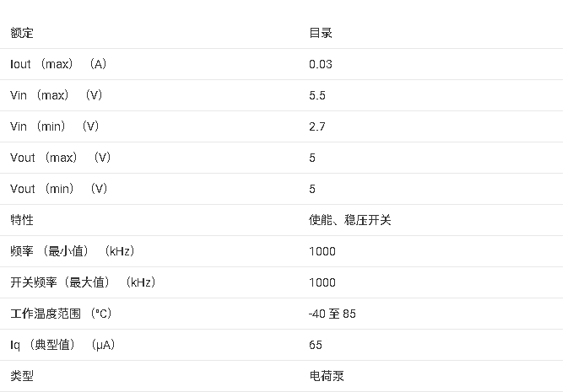Click the Vout (max) (V) parameter label
This screenshot has width=573, height=392.
(60, 158)
